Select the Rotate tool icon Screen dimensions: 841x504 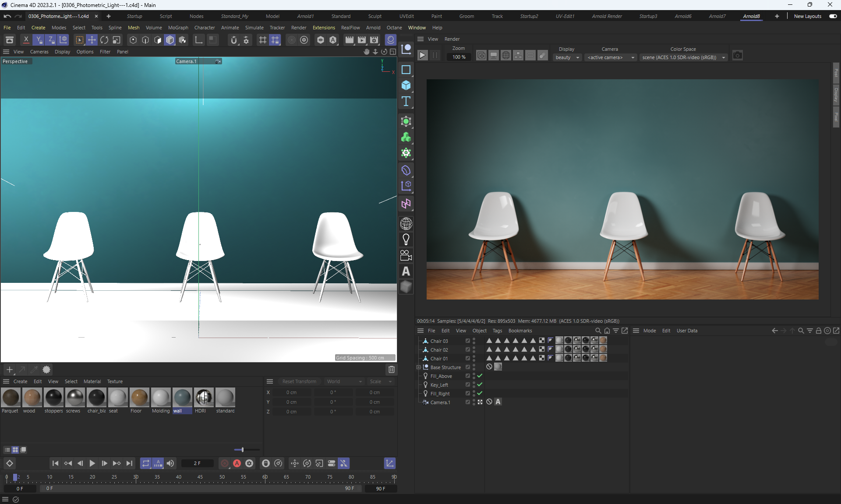point(104,40)
